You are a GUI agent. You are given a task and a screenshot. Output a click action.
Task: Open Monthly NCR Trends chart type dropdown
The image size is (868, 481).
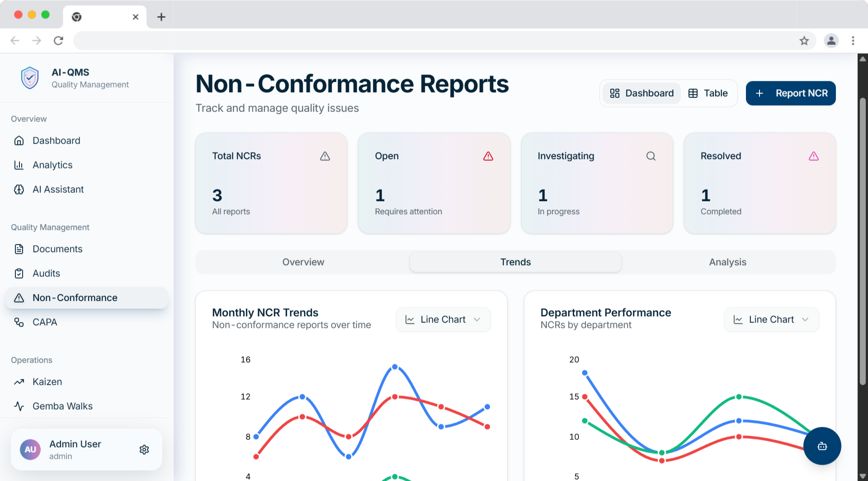click(443, 319)
